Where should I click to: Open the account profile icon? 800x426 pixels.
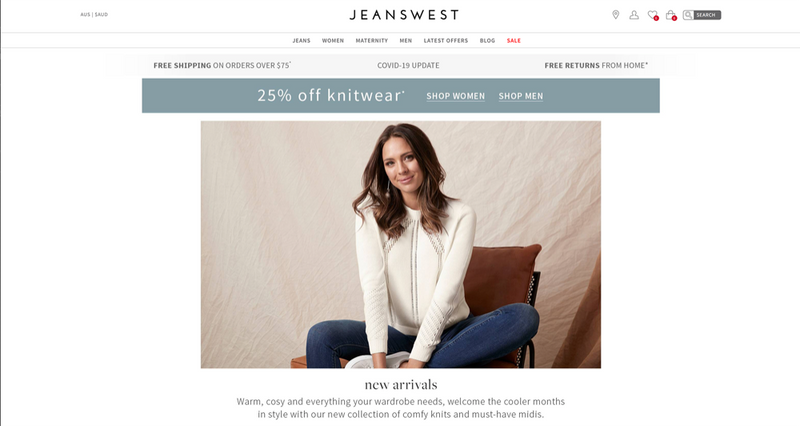coord(634,15)
